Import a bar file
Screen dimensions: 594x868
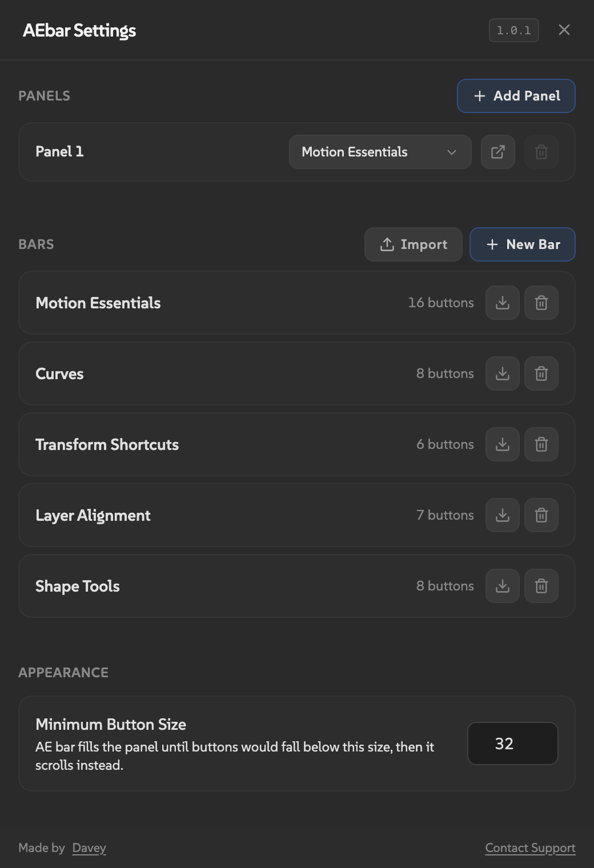[413, 244]
